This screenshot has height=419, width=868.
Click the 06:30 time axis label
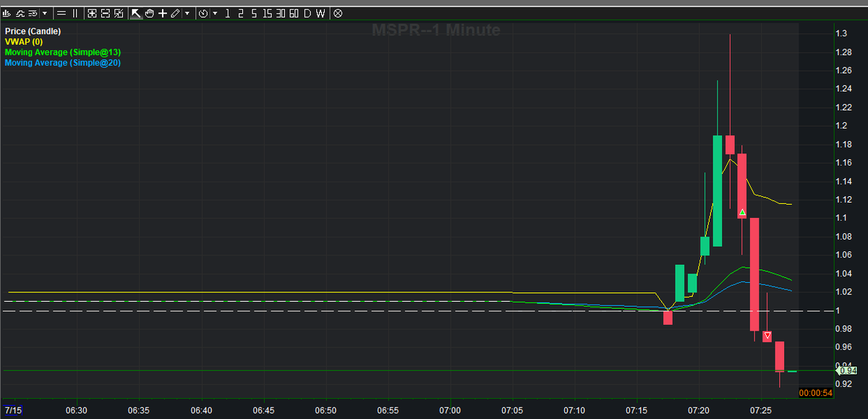(76, 410)
